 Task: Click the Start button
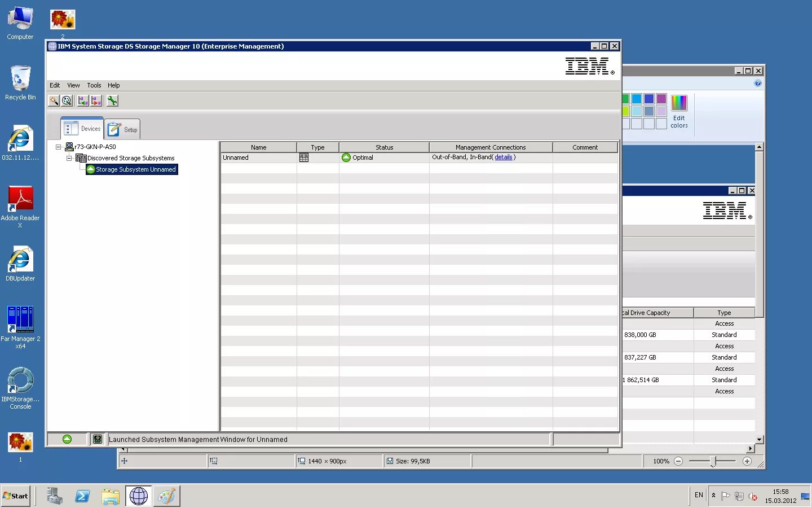click(x=15, y=496)
